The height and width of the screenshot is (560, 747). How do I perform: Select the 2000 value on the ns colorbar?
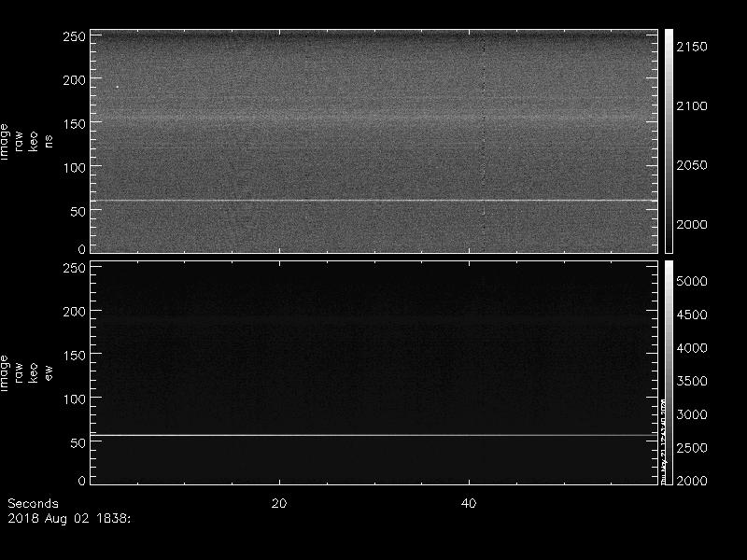[692, 224]
